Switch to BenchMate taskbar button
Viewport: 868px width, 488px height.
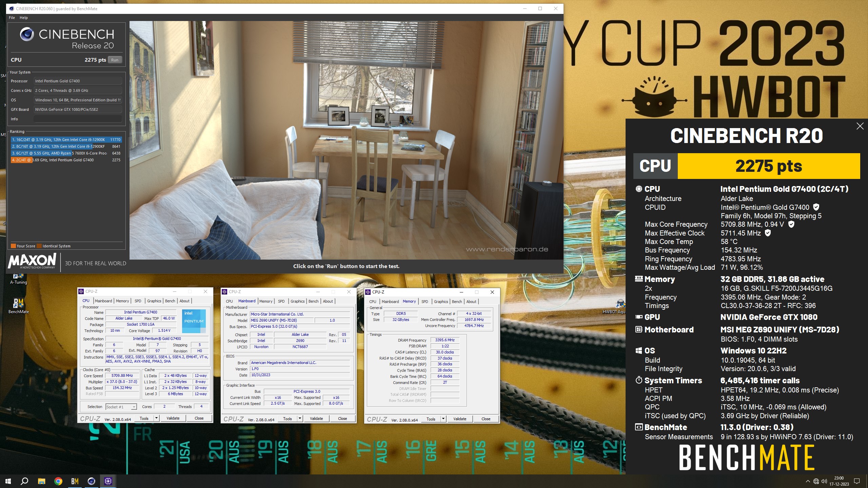point(75,481)
